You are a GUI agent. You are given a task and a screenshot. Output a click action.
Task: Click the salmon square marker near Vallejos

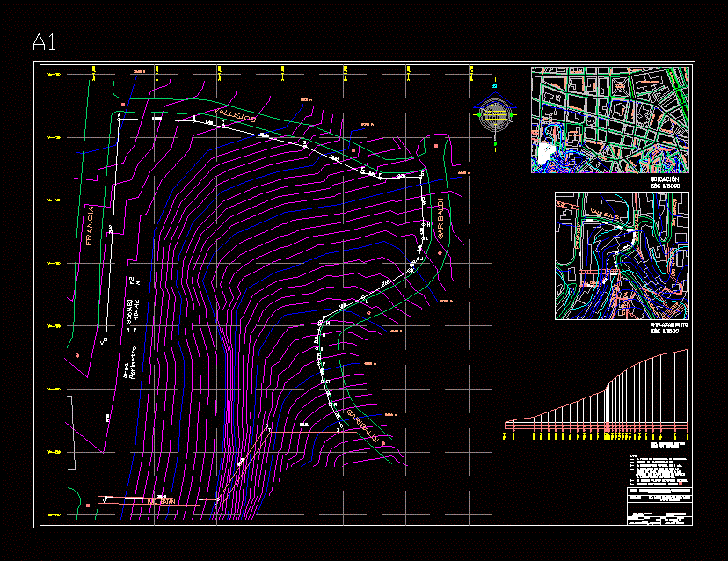point(124,105)
